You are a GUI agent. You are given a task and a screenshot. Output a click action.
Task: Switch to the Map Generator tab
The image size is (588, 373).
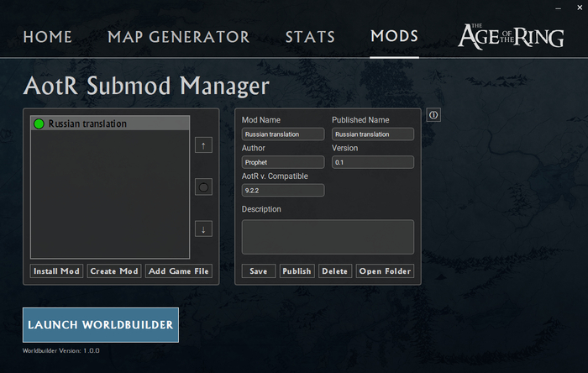coord(178,37)
